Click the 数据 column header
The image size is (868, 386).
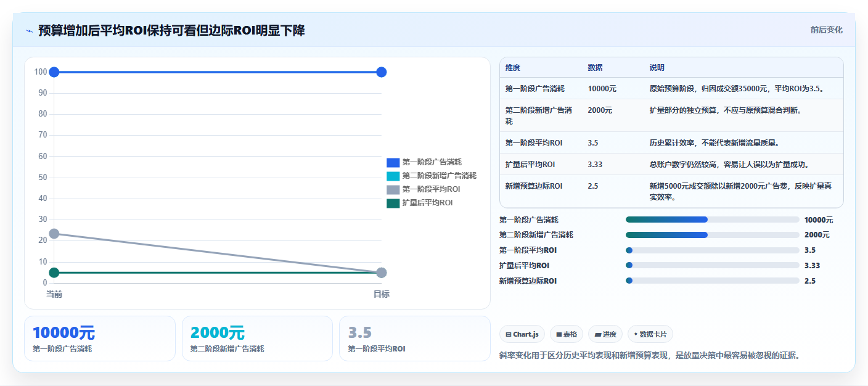click(596, 68)
